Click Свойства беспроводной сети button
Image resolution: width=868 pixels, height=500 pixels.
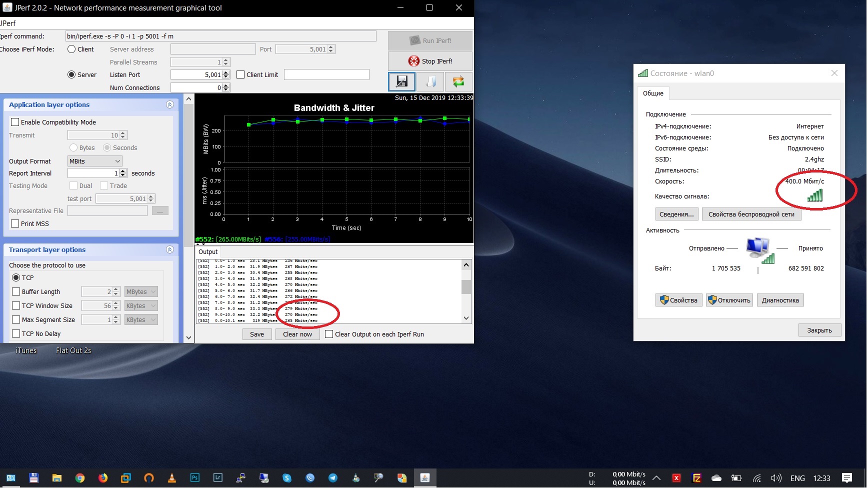pyautogui.click(x=751, y=214)
